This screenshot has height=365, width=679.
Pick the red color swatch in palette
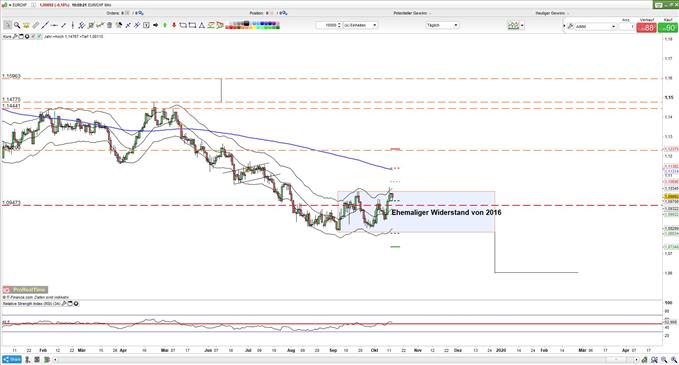click(x=230, y=28)
